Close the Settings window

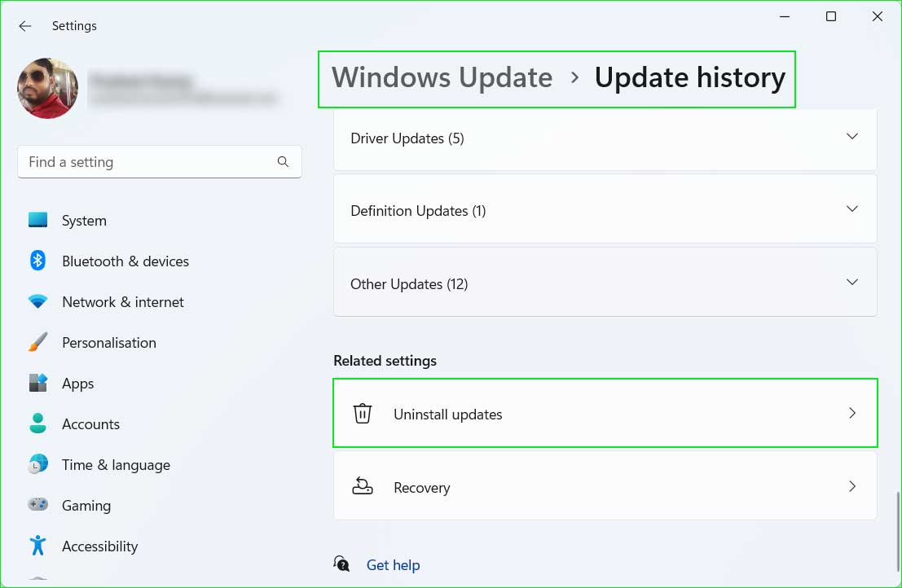(x=878, y=16)
